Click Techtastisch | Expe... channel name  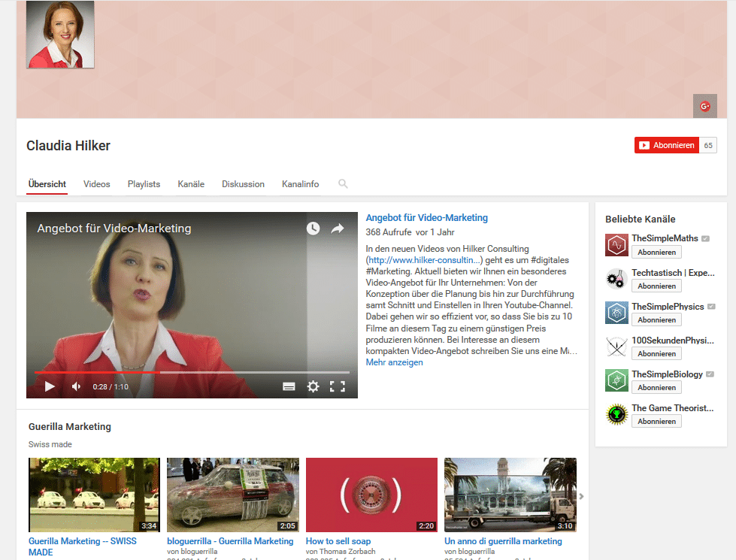[673, 273]
